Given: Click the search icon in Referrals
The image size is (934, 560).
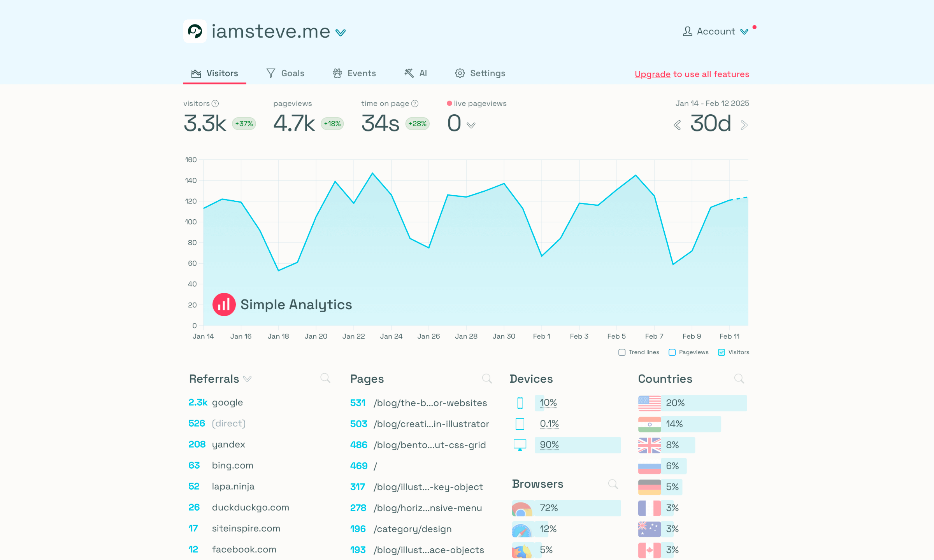Looking at the screenshot, I should pos(325,378).
